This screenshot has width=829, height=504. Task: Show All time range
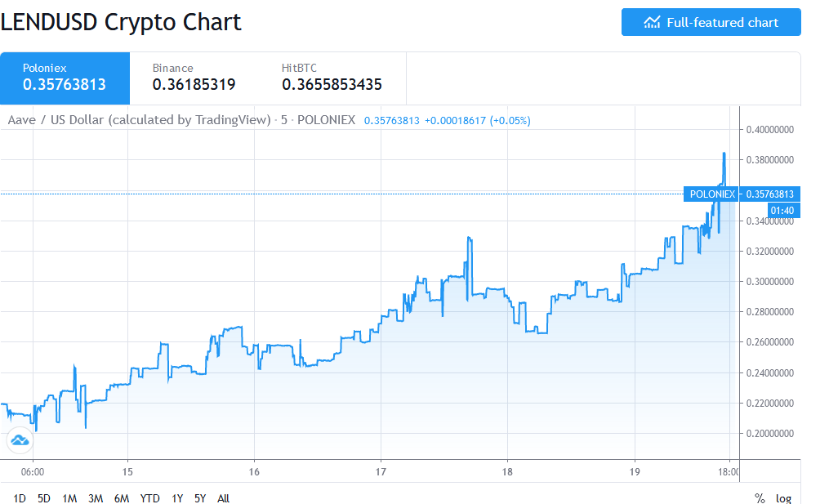[x=223, y=498]
